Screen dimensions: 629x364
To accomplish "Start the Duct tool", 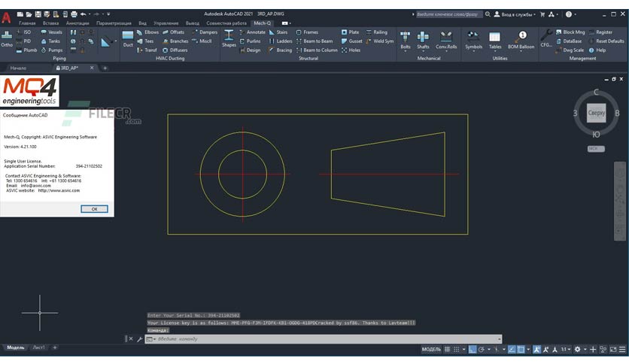I will [x=128, y=39].
